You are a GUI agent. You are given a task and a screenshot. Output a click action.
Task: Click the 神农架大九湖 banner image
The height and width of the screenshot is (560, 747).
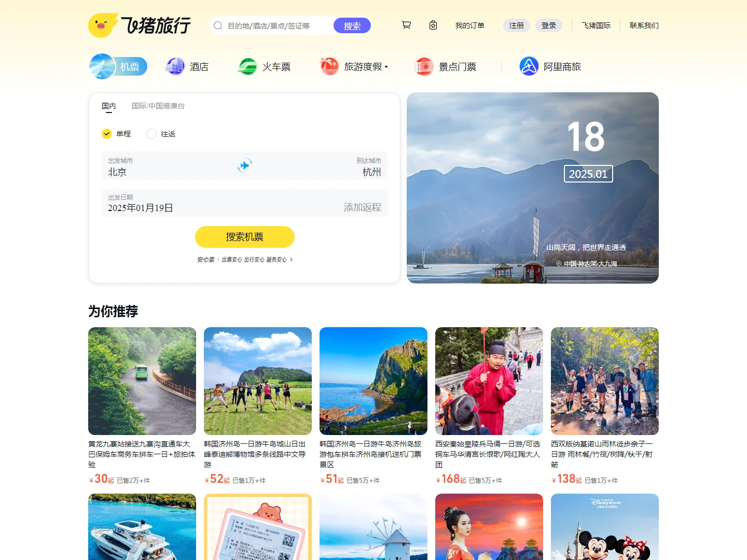point(533,188)
